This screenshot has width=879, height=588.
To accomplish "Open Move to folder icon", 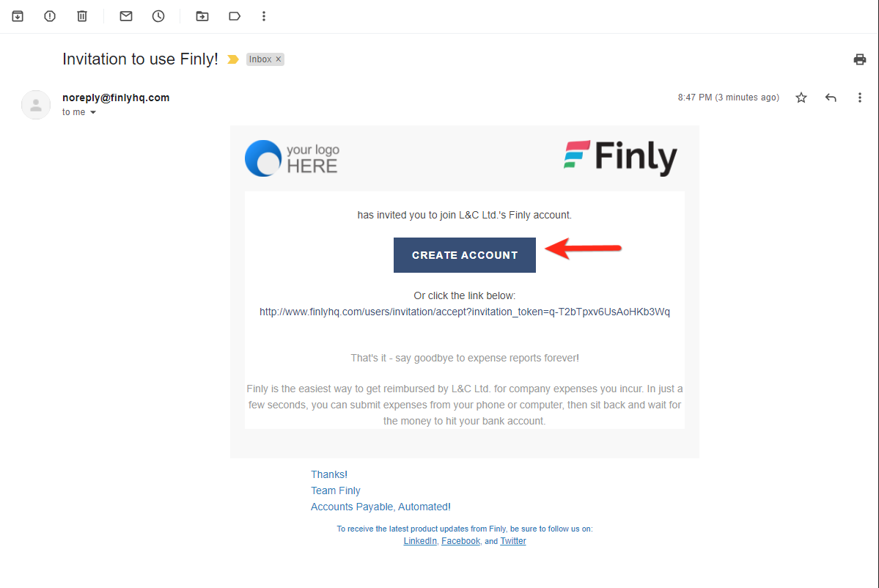I will (x=202, y=16).
